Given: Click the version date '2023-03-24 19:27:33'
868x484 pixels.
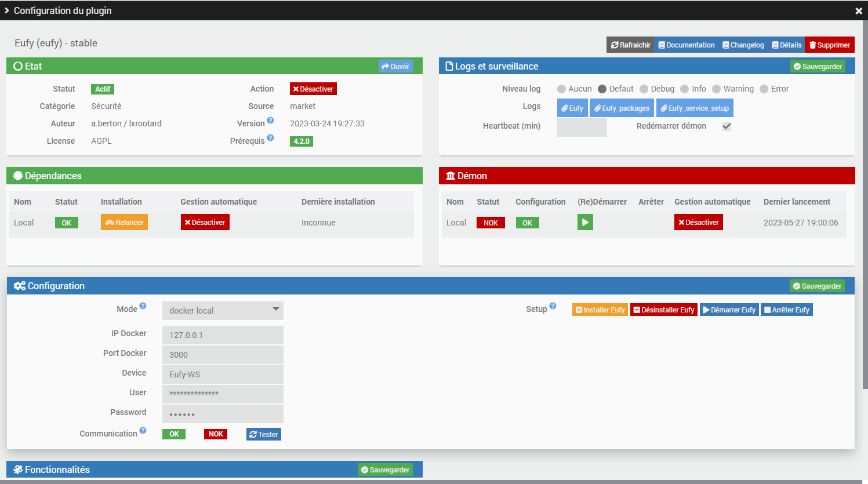Looking at the screenshot, I should [x=327, y=123].
